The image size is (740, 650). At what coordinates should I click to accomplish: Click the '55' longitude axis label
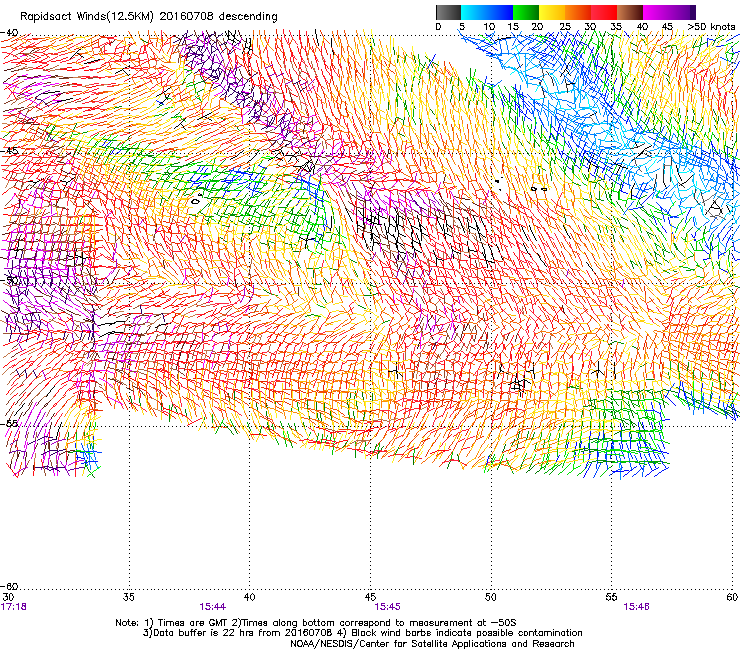click(x=611, y=597)
